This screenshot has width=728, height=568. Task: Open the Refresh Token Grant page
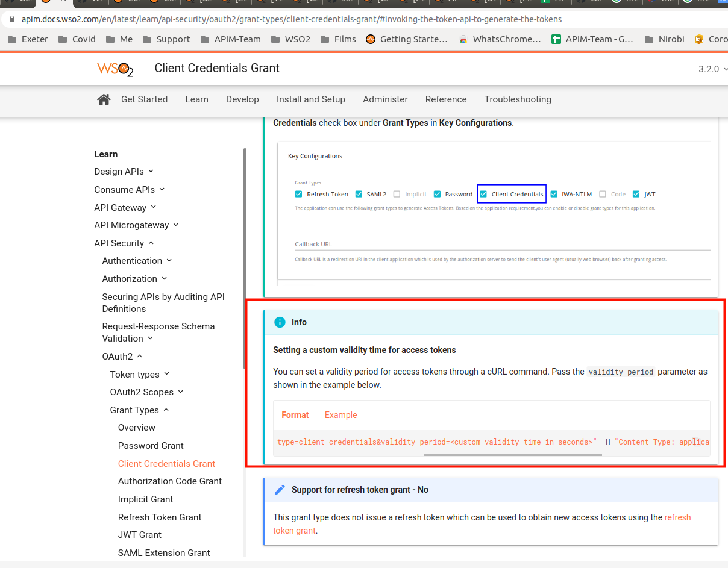160,517
